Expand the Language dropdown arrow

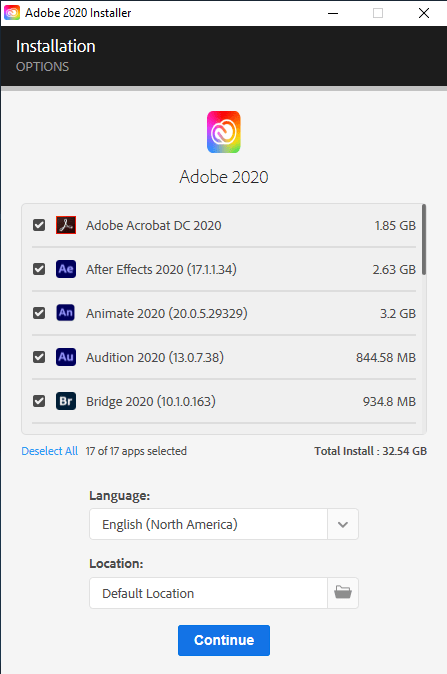click(x=343, y=524)
